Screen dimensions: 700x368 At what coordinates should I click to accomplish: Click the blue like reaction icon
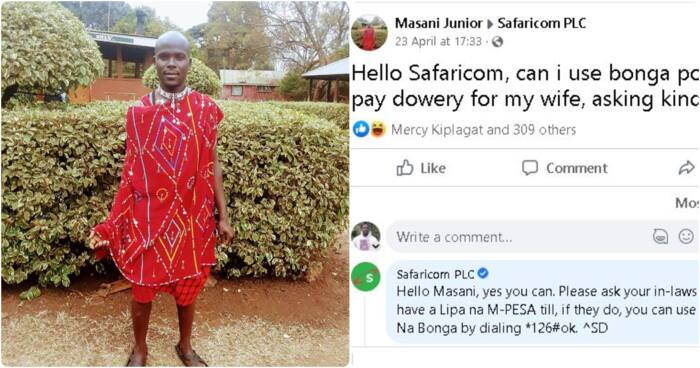coord(361,130)
